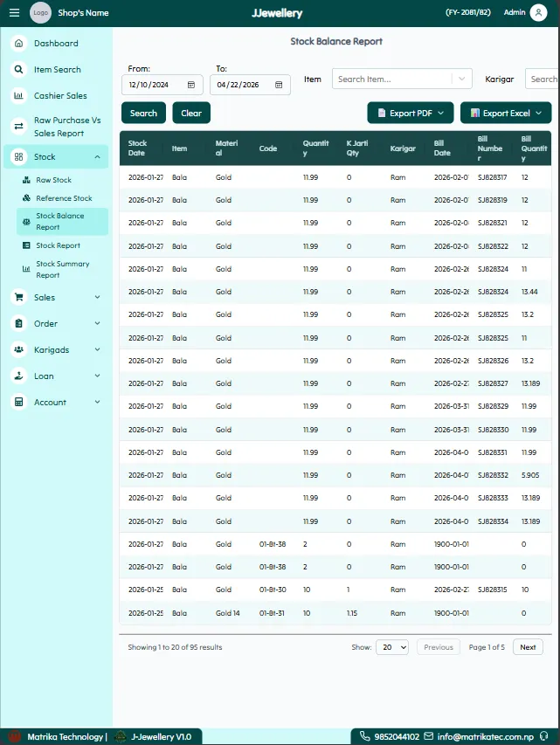Click the info@matrikatec.com.np email link
Screen dimensions: 560x745
pyautogui.click(x=486, y=736)
